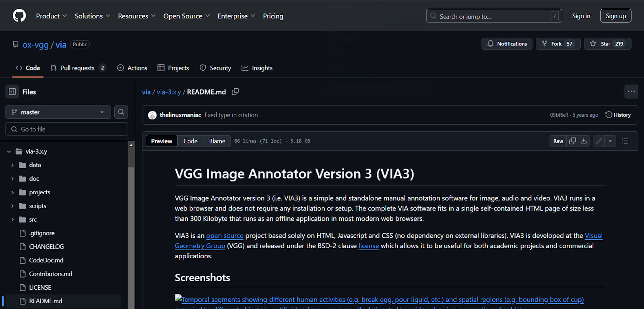View the file commit History
Viewport: 644px width, 309px height.
click(618, 115)
